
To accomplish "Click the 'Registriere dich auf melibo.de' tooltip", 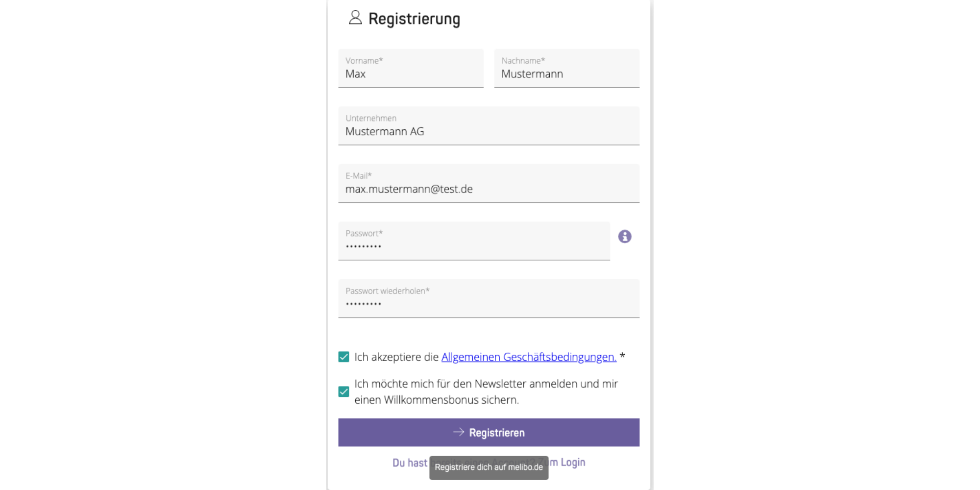I will 489,467.
